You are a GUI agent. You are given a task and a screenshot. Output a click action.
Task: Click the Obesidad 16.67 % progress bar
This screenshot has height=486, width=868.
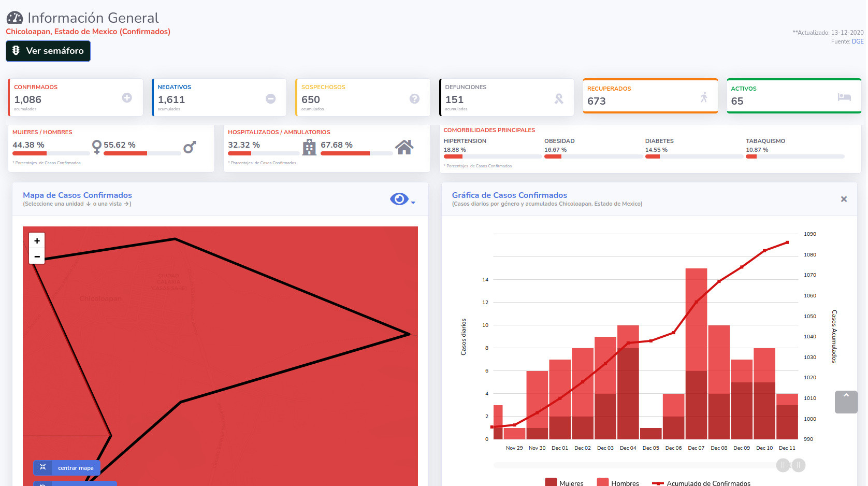coord(594,156)
